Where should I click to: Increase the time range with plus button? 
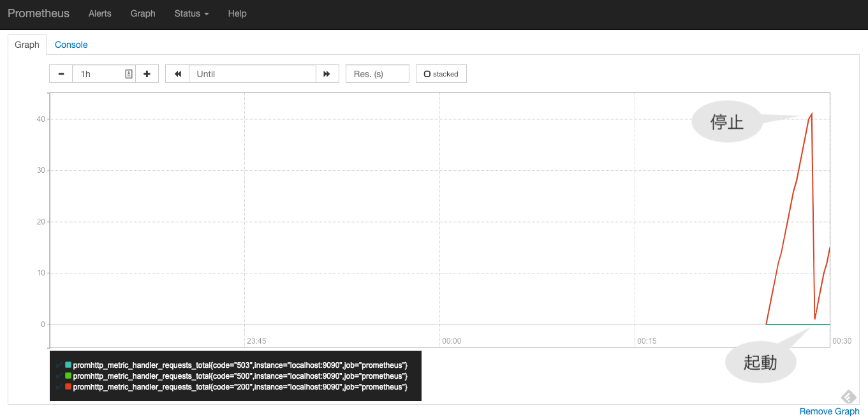[147, 74]
